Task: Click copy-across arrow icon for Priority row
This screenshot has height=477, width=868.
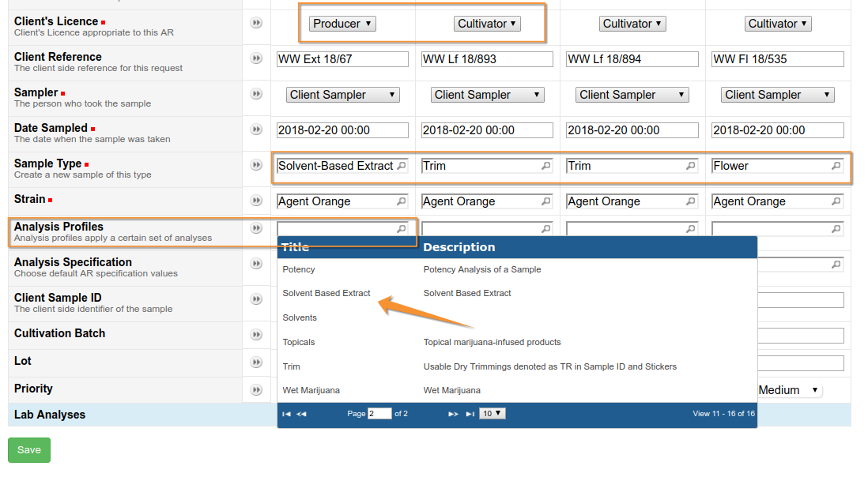Action: (256, 390)
